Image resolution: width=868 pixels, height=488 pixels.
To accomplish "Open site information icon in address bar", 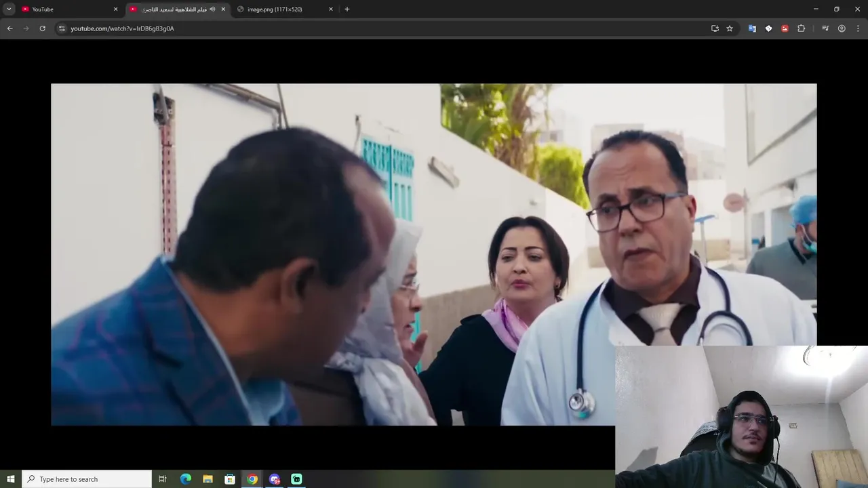I will tap(62, 28).
